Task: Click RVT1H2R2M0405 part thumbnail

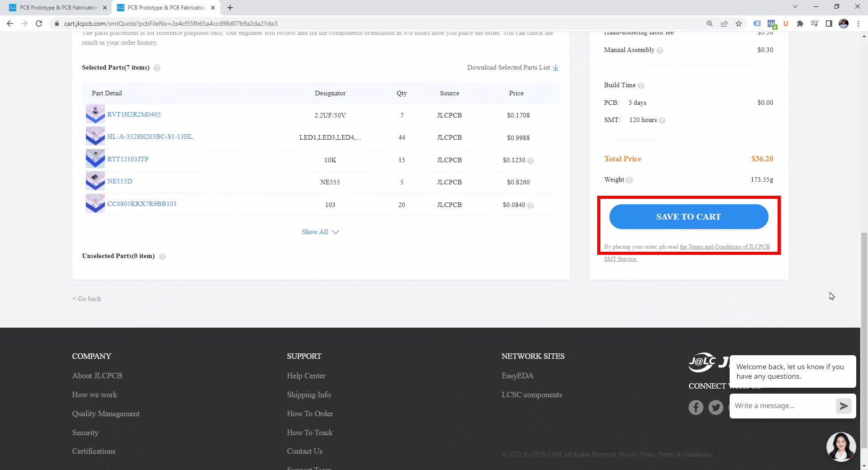Action: pos(95,114)
